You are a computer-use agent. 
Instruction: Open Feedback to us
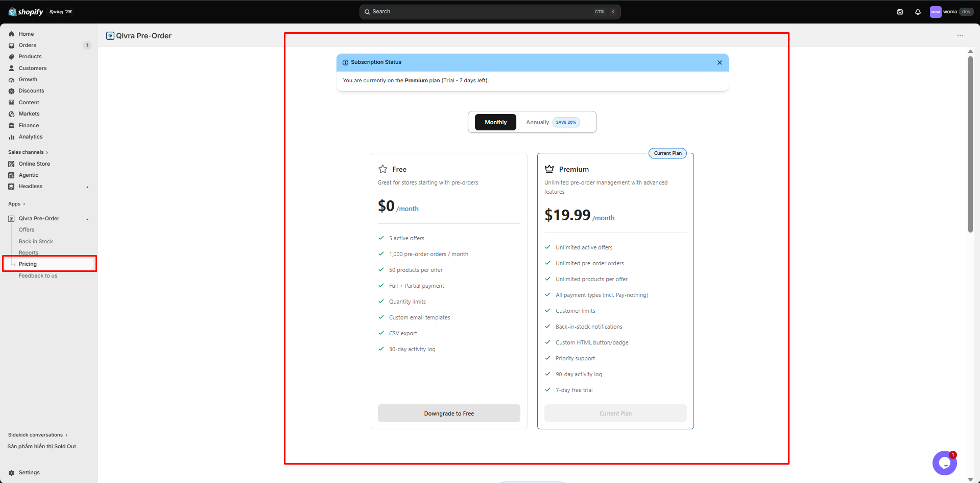click(38, 275)
